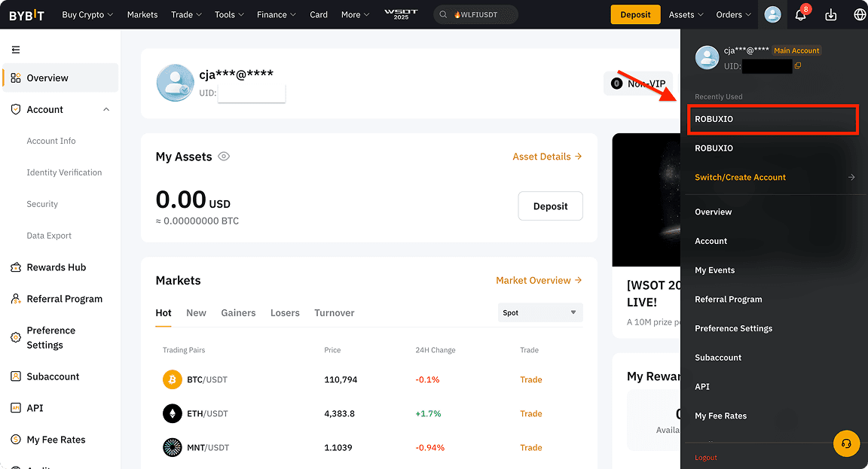
Task: Open the Spot market dropdown
Action: [540, 312]
